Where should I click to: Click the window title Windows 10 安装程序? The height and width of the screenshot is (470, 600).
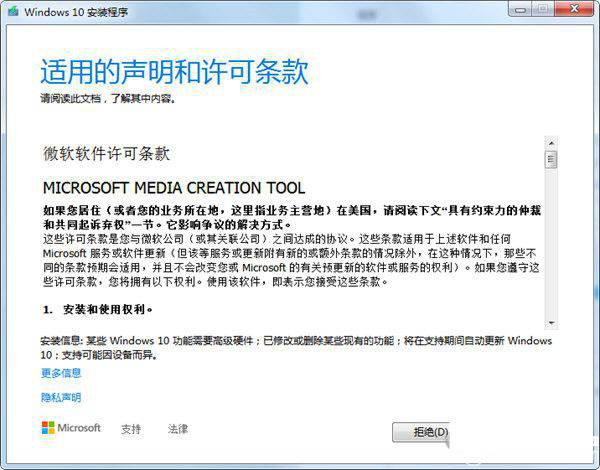tap(76, 12)
